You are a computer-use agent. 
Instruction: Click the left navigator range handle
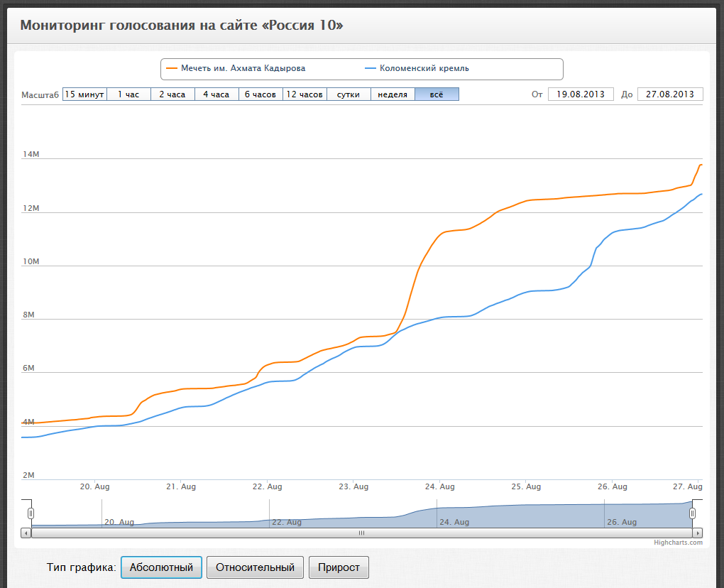[x=31, y=513]
